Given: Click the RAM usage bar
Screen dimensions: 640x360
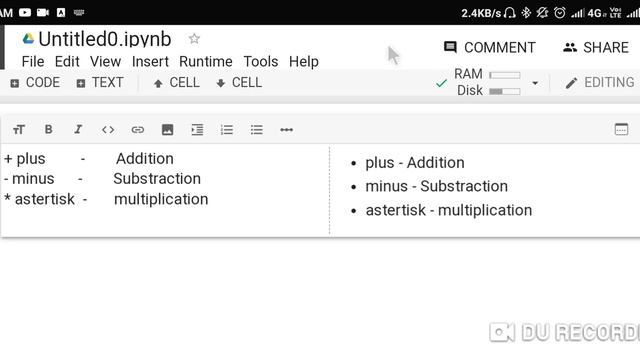Looking at the screenshot, I should tap(505, 75).
